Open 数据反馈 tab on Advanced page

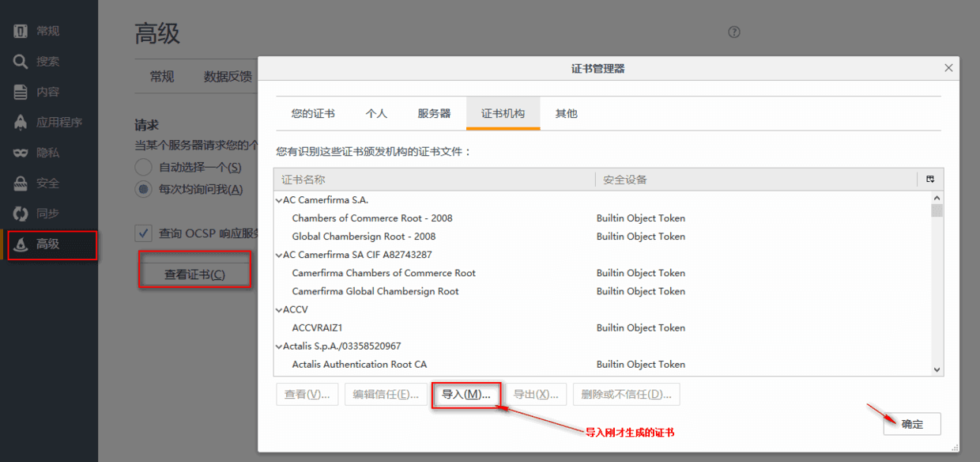(x=228, y=77)
